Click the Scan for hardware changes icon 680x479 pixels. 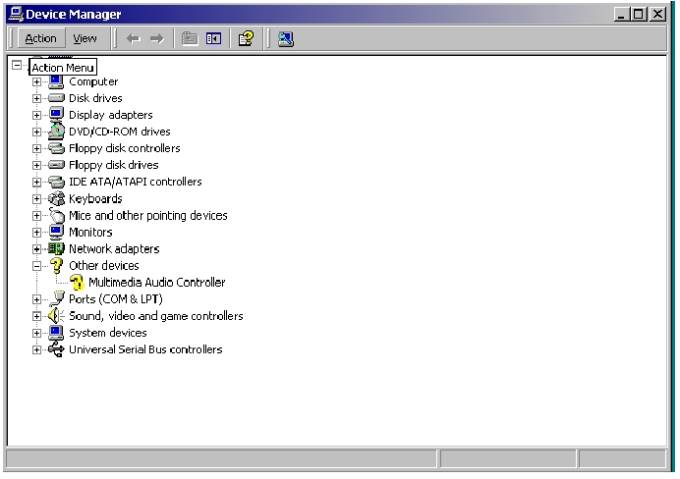[286, 39]
